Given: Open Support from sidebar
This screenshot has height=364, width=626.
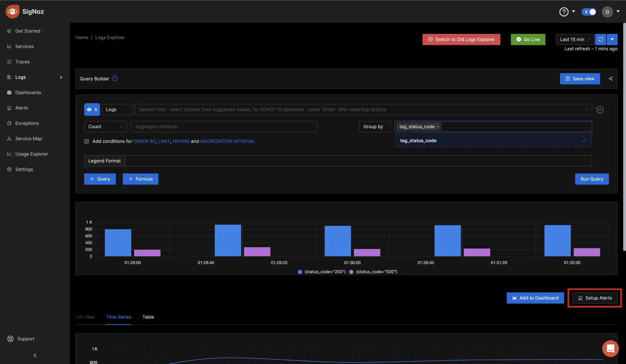Looking at the screenshot, I should coord(21,339).
